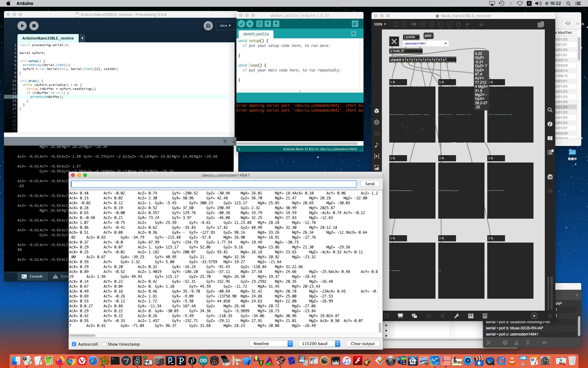The width and height of the screenshot is (588, 368).
Task: Open the Arduino Serial Monitor icon
Action: pyautogui.click(x=355, y=24)
